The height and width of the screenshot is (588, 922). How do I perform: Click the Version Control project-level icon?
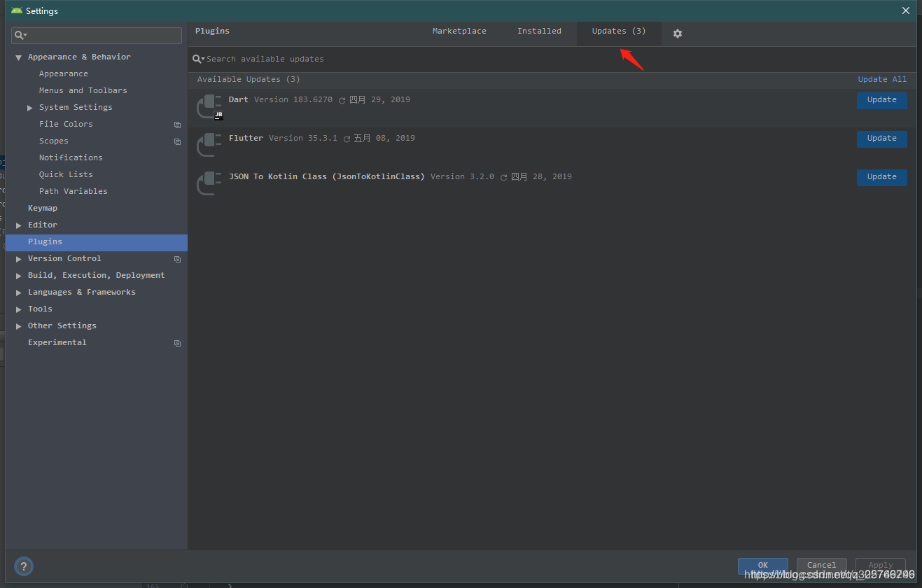(x=177, y=259)
